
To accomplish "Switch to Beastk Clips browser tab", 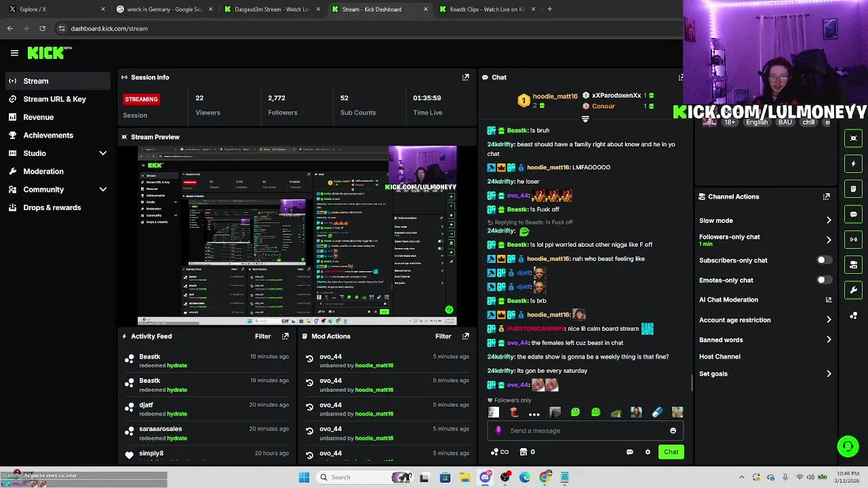I will coord(487,9).
